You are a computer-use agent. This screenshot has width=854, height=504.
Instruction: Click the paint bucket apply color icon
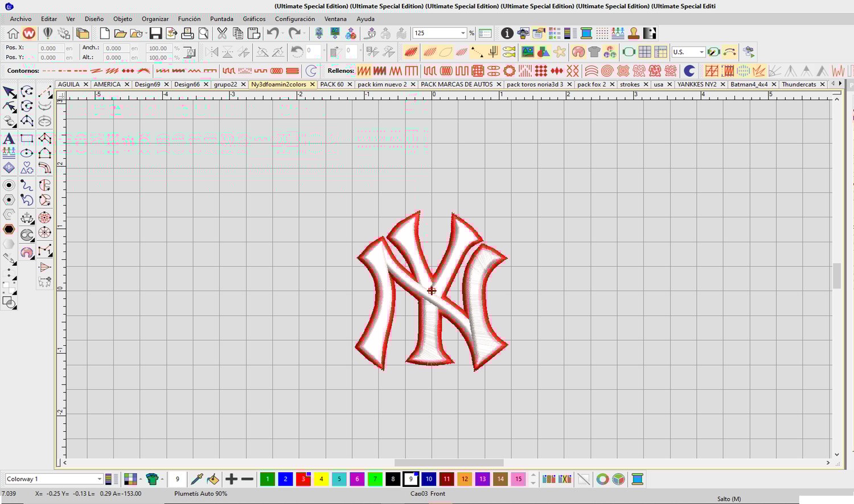point(212,479)
